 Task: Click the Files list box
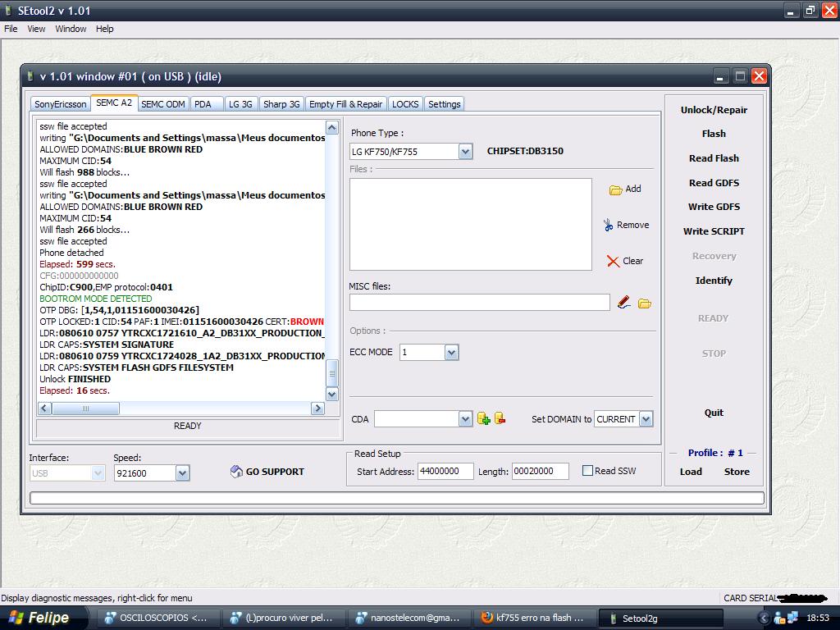[x=470, y=225]
